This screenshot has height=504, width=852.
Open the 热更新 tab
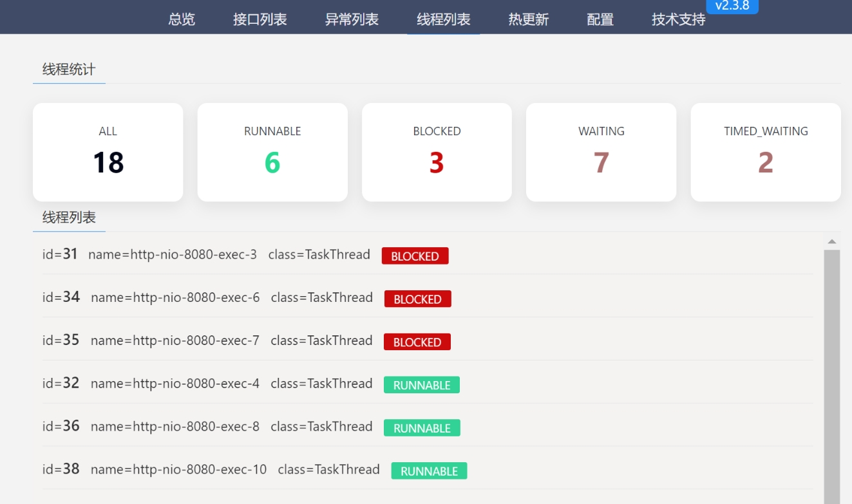(x=528, y=19)
